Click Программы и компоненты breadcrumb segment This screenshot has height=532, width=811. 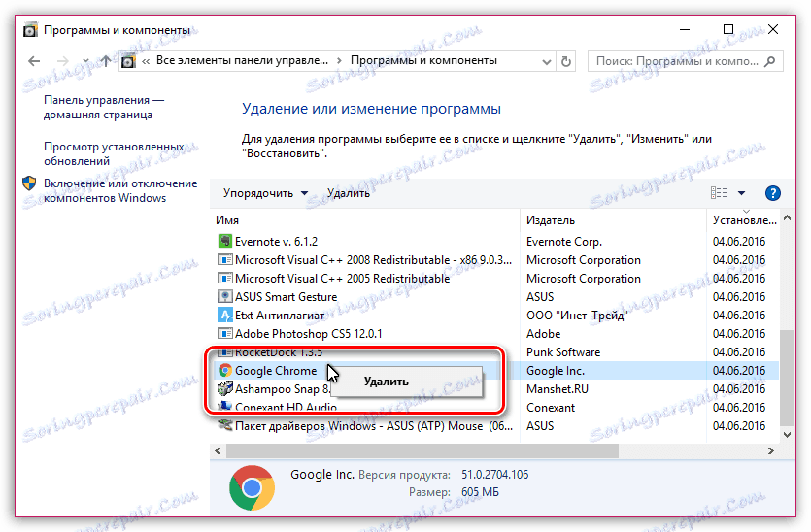[423, 60]
